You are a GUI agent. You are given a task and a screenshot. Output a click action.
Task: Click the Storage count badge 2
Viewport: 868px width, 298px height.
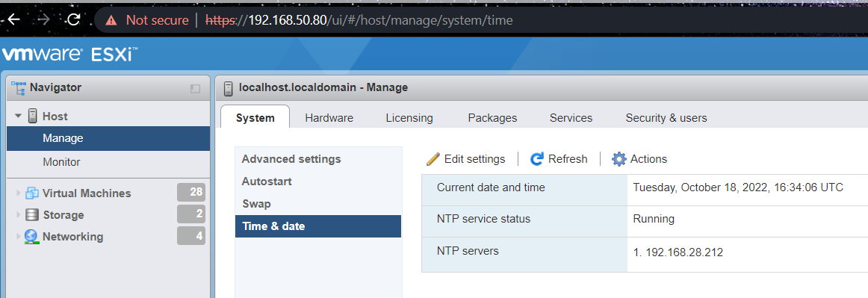[x=191, y=214]
